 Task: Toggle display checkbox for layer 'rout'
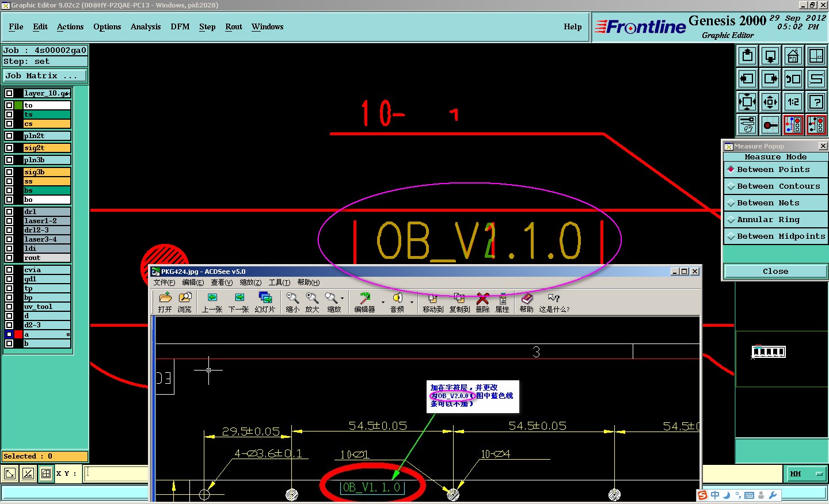point(9,258)
